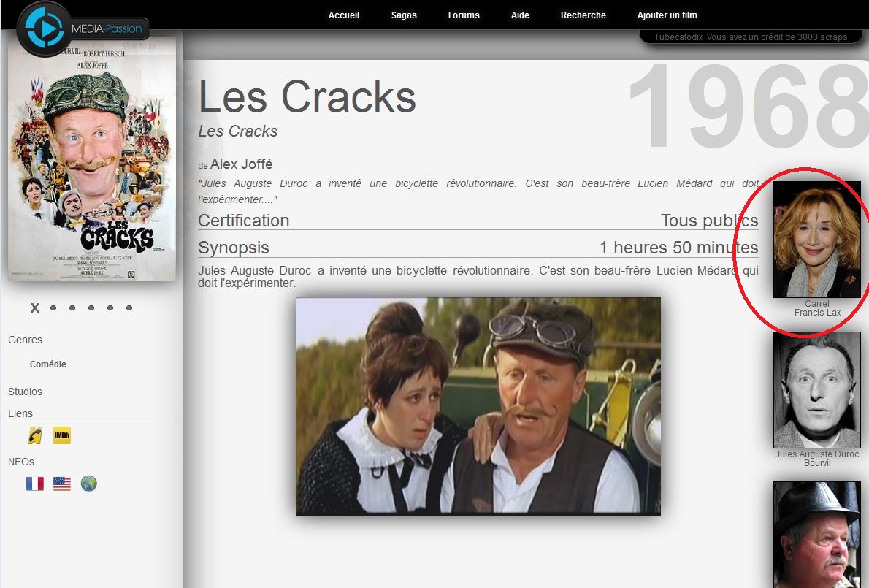
Task: Click the Bourvil actor caption
Action: 817,463
